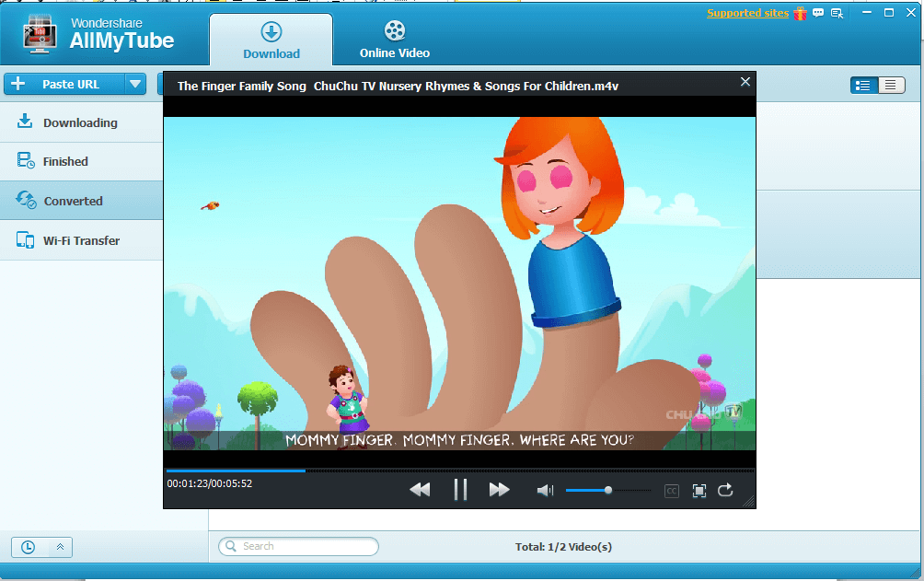Click the 00:01:23/00:05:52 time readout
The image size is (924, 581).
(x=209, y=483)
